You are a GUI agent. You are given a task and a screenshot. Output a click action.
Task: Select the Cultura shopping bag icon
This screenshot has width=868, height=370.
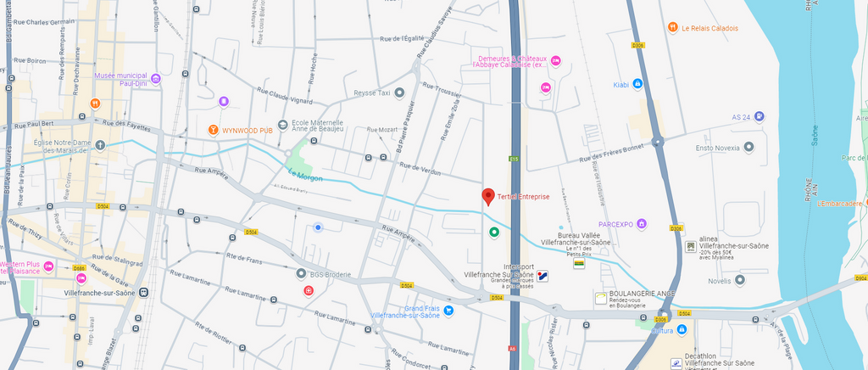click(682, 329)
